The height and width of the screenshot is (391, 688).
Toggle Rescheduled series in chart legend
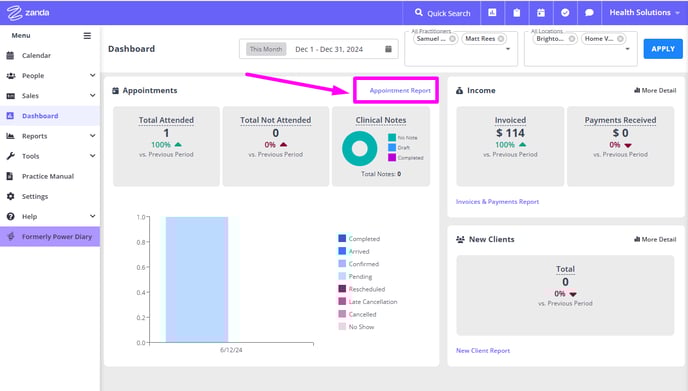tap(362, 289)
